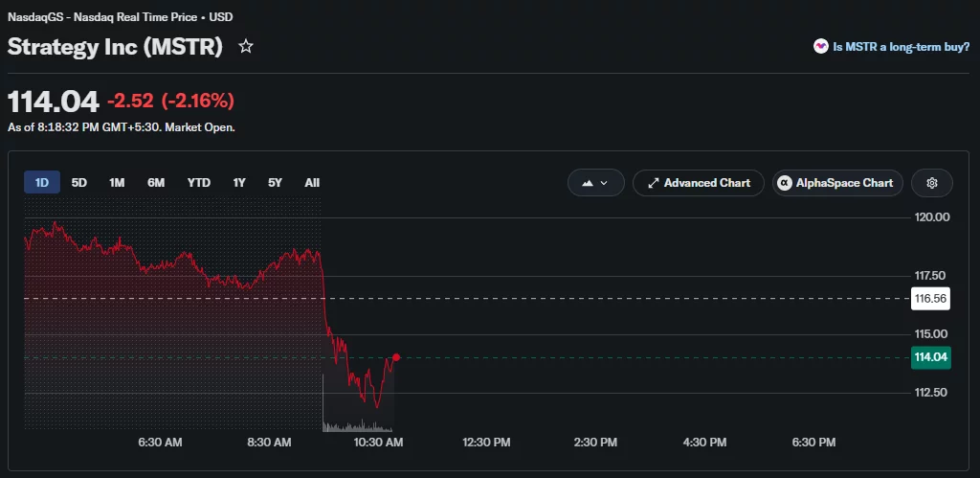Click the 112.50 axis label
980x478 pixels.
(932, 393)
